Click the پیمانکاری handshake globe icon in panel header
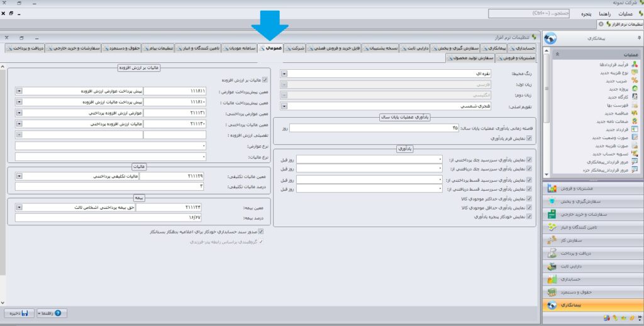Viewport: 644px width, 326px height. (550, 38)
